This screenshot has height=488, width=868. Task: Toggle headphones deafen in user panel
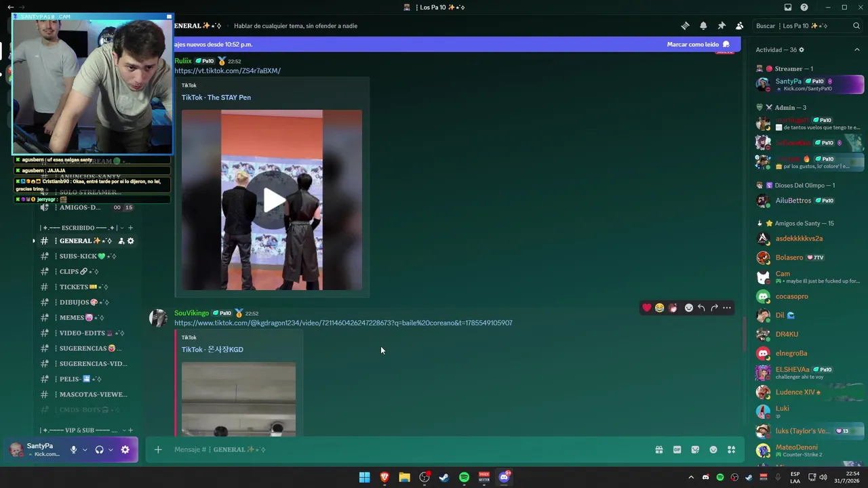pos(99,449)
